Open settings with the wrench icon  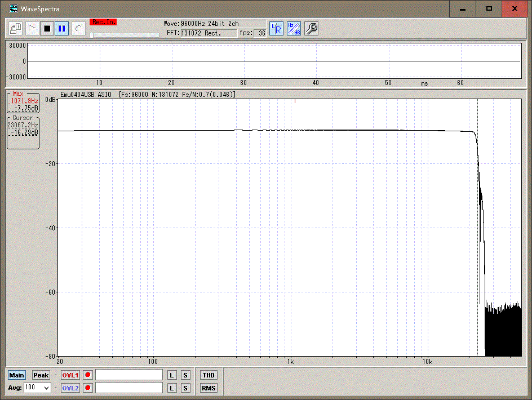[311, 29]
